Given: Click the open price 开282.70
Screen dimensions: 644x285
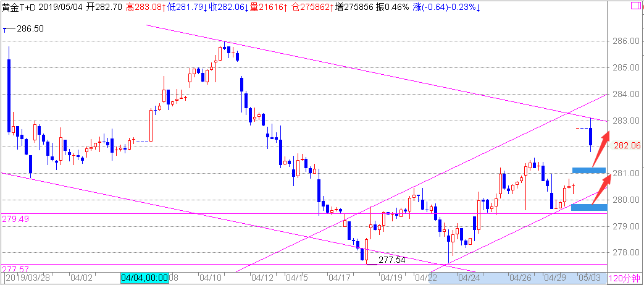Looking at the screenshot, I should click(x=104, y=7).
